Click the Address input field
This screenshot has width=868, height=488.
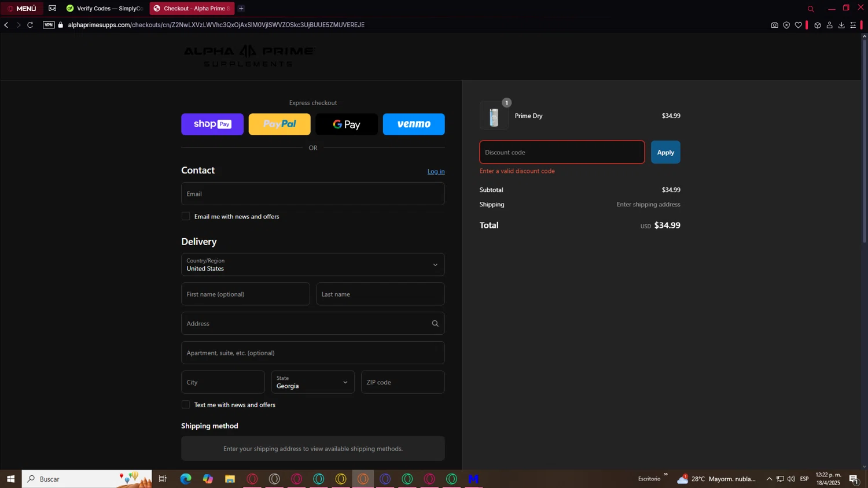[313, 323]
